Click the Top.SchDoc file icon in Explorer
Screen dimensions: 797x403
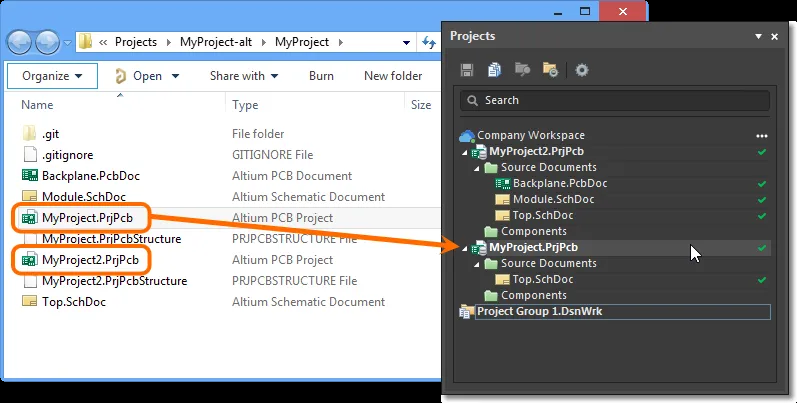pyautogui.click(x=30, y=301)
